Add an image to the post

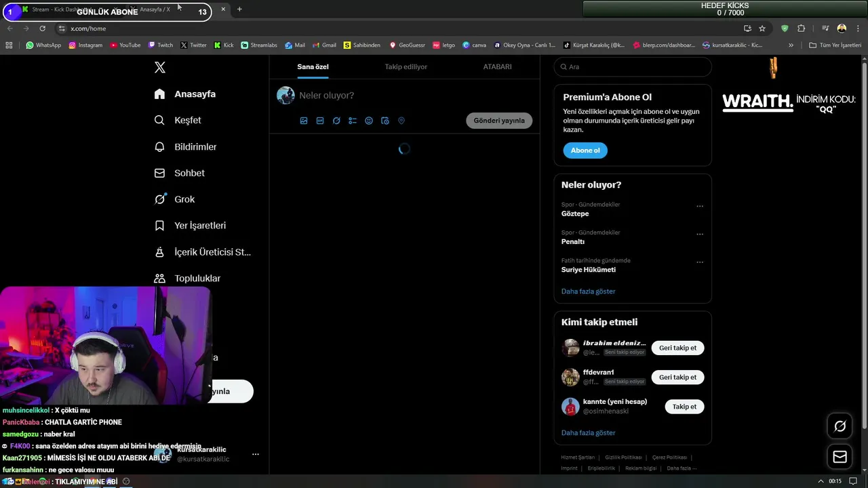pyautogui.click(x=304, y=121)
